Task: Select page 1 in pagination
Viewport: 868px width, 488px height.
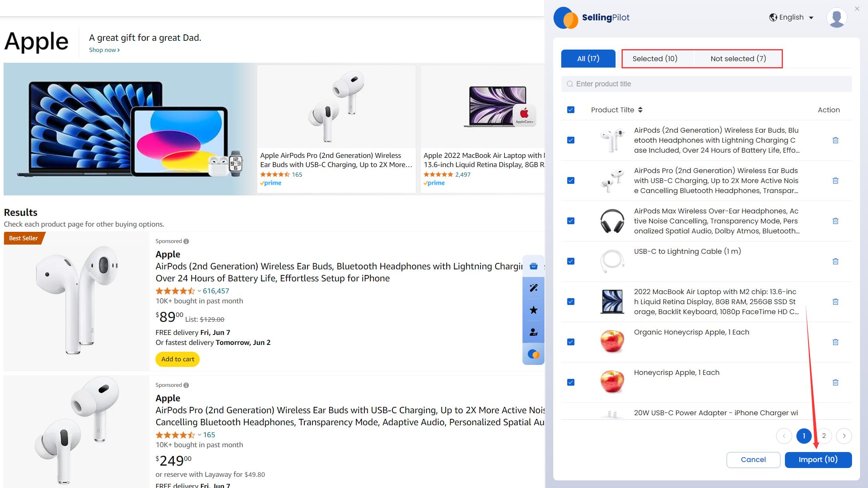Action: [804, 436]
